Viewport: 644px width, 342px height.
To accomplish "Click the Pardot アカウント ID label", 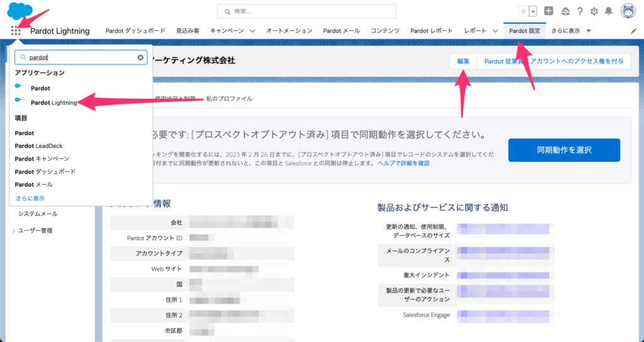I will [155, 238].
